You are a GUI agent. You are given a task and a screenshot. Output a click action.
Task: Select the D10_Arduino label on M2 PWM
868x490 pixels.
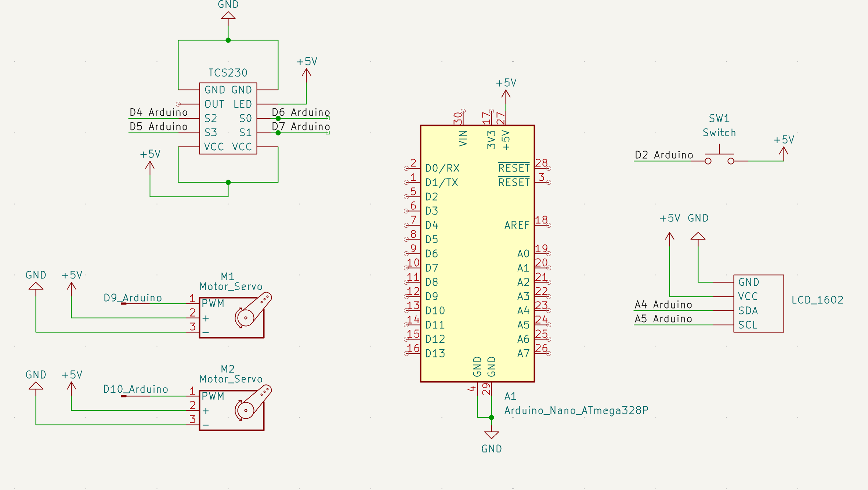[136, 389]
